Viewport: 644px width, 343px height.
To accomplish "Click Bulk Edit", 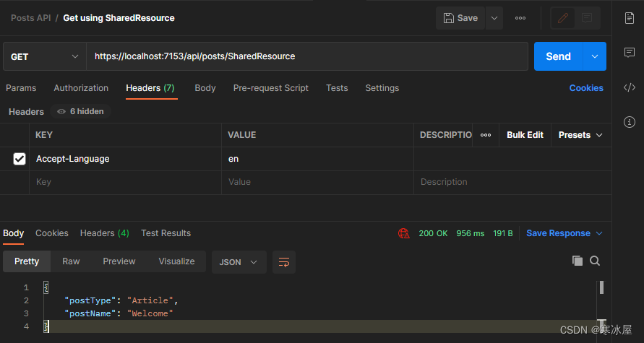I will 525,135.
